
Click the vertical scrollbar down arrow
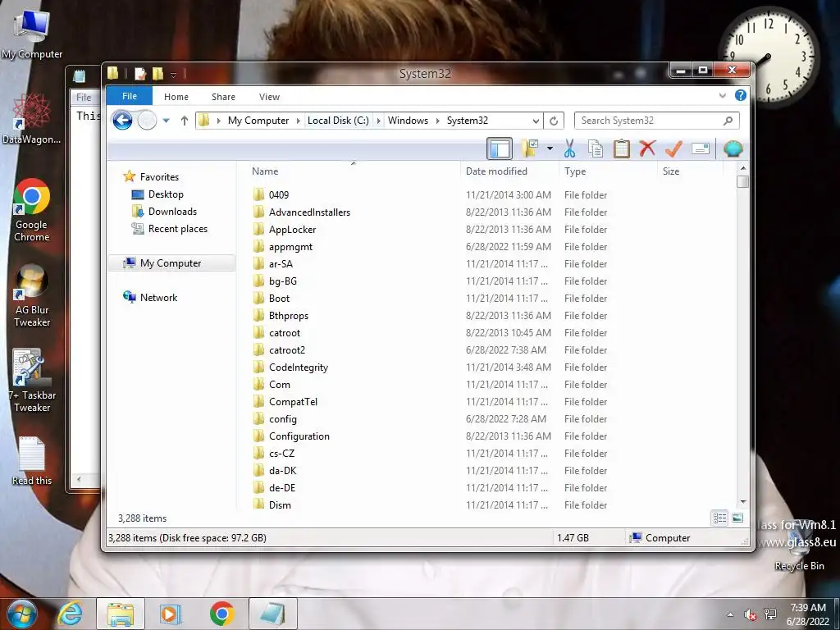coord(743,502)
